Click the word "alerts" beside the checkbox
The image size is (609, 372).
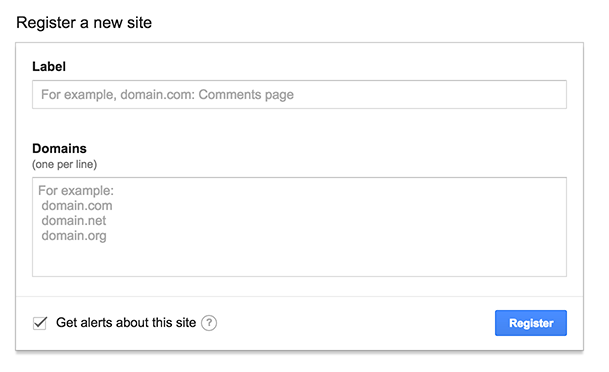click(x=96, y=323)
